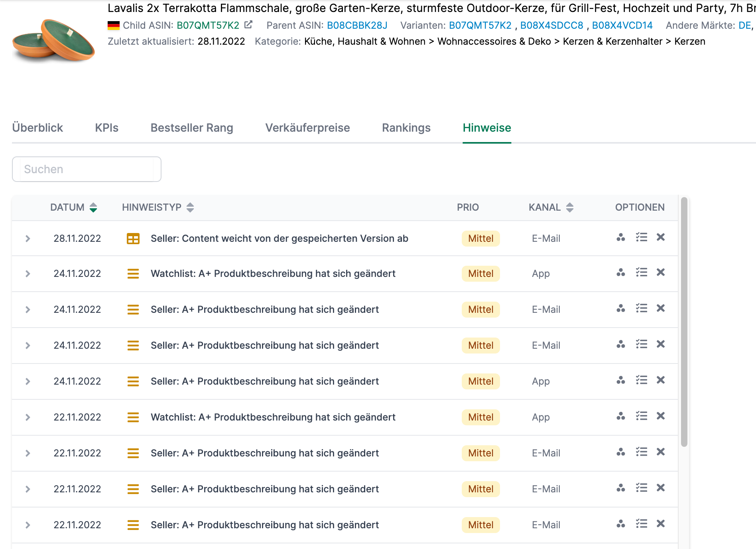Click the 24.11.2022 'Watchlist: A+ Produktbeschreibung' text
This screenshot has height=549, width=756.
click(273, 274)
